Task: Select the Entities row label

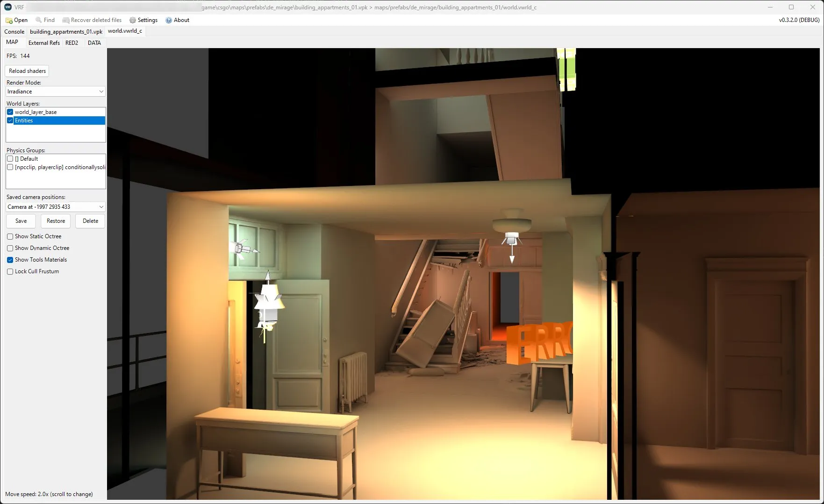Action: (24, 121)
